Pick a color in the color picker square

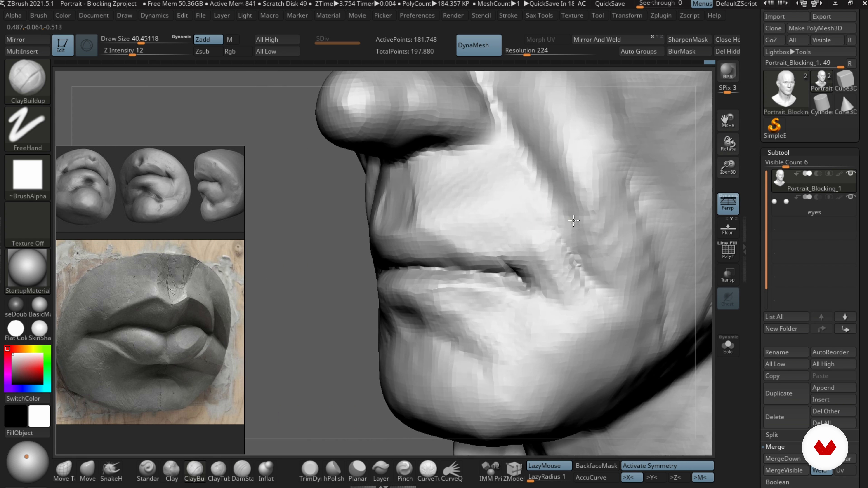[x=28, y=368]
